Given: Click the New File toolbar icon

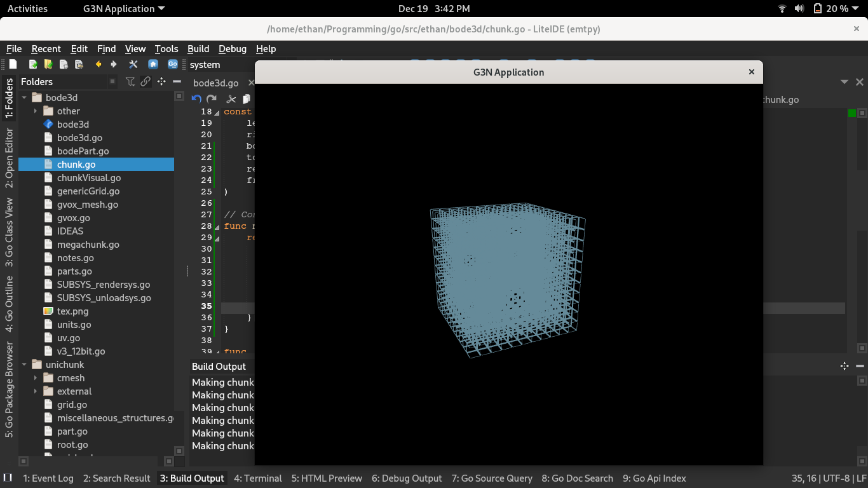Looking at the screenshot, I should point(13,64).
